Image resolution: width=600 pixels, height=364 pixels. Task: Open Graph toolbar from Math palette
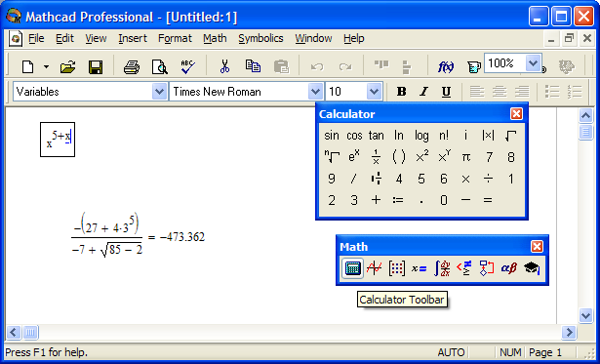374,268
